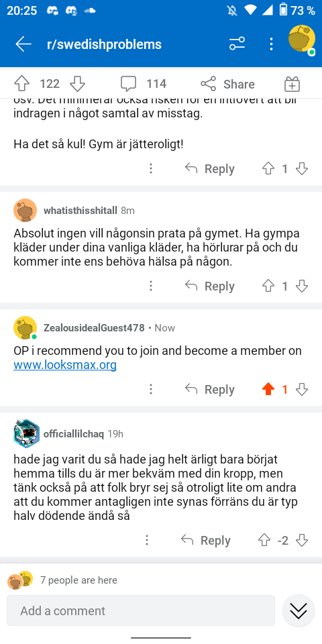Give an award using the gift icon
This screenshot has width=322, height=644.
tap(292, 84)
